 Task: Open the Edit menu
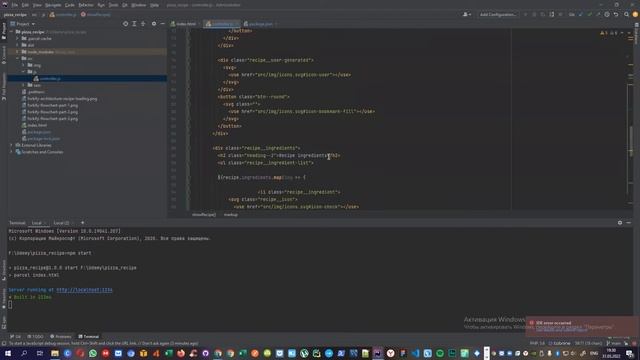tap(25, 5)
